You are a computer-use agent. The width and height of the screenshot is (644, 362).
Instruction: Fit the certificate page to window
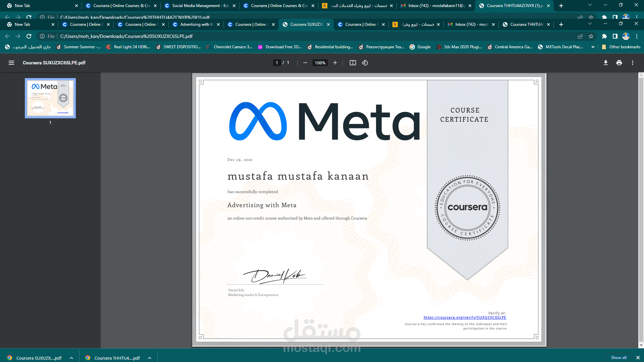point(353,63)
